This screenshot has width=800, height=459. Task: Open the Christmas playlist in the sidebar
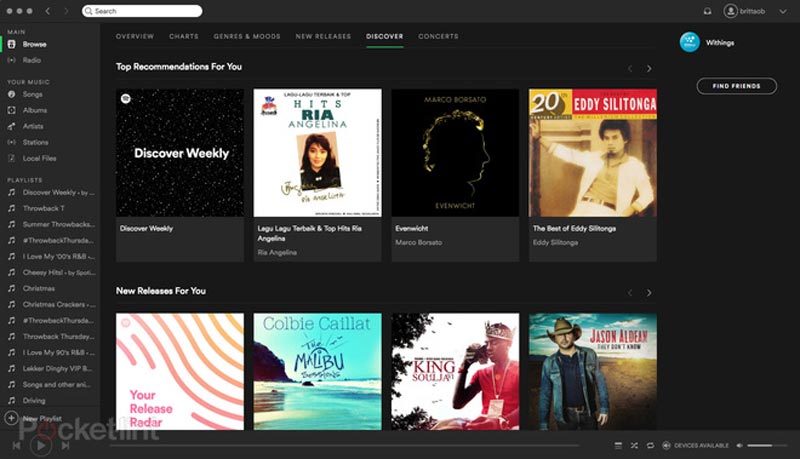click(38, 287)
